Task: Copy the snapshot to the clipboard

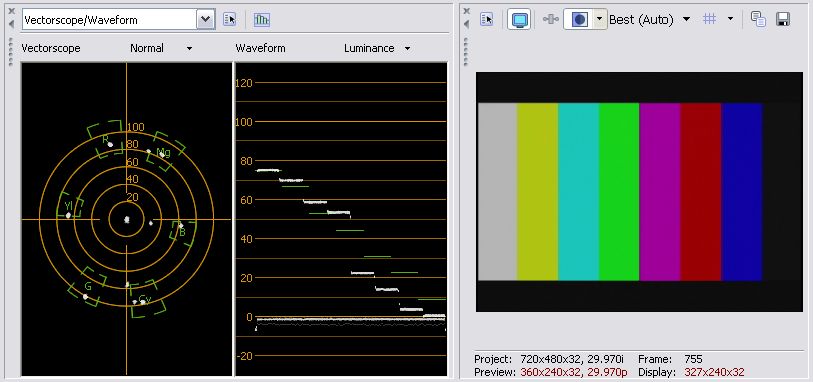Action: click(759, 20)
